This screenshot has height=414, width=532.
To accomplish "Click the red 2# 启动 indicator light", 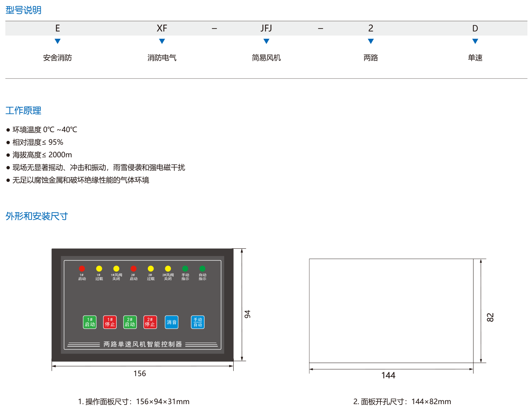I will [133, 269].
